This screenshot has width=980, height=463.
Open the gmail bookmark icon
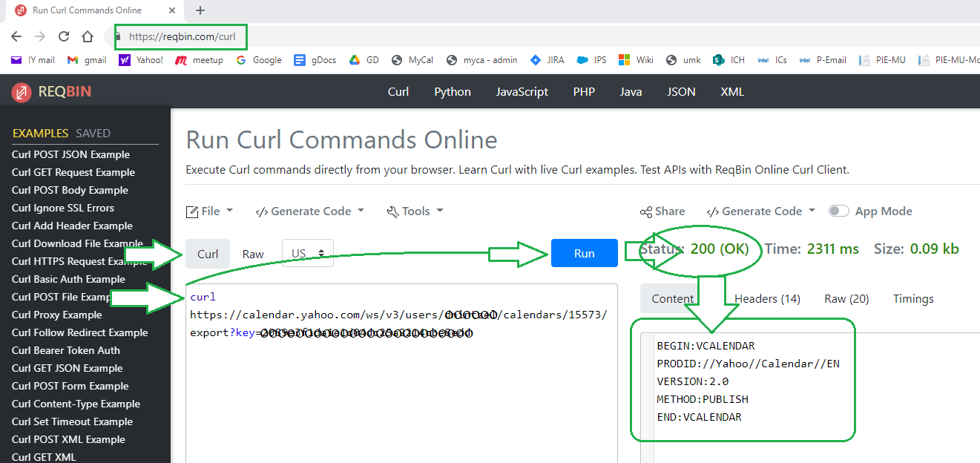(x=73, y=60)
